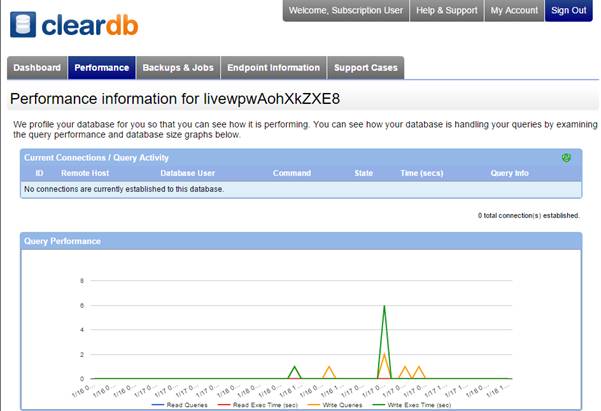
Task: Go to the Support Cases tab
Action: [x=366, y=68]
